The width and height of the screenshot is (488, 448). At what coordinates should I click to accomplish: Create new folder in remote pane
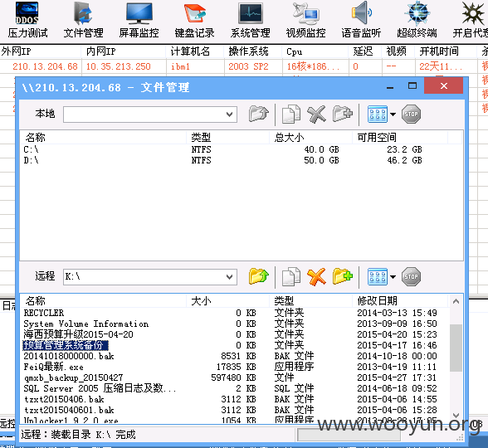point(342,276)
